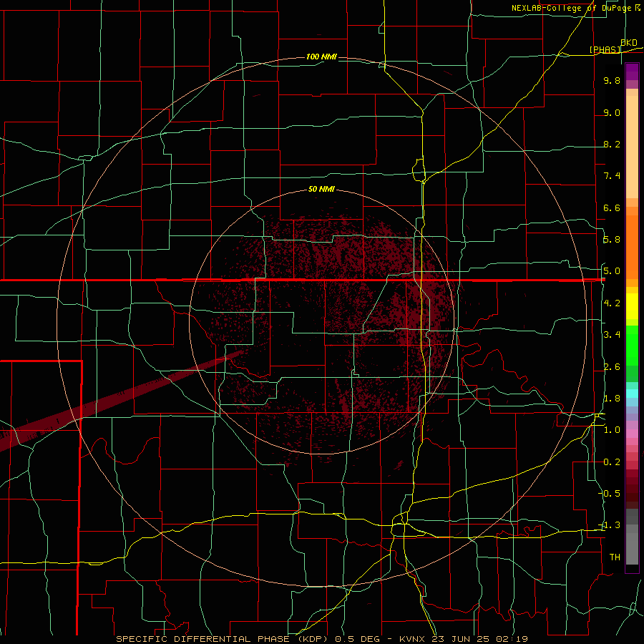Click the KVNX station identifier

point(412,639)
